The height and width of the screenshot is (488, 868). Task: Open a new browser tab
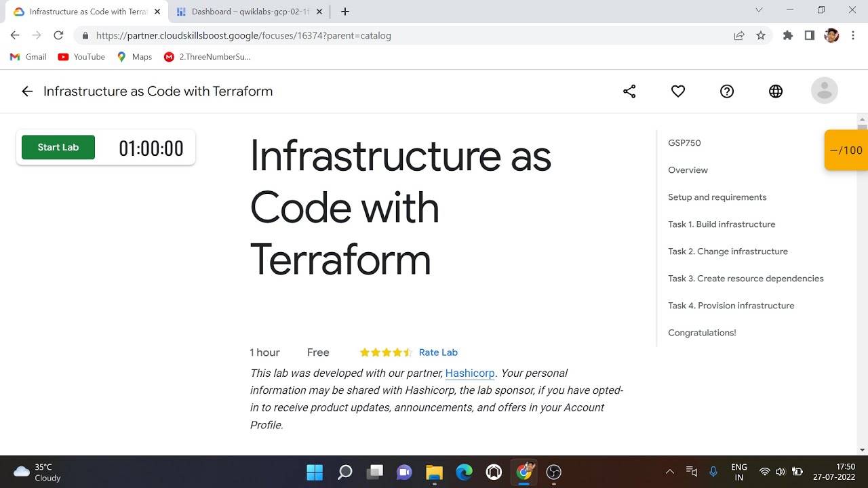[345, 12]
